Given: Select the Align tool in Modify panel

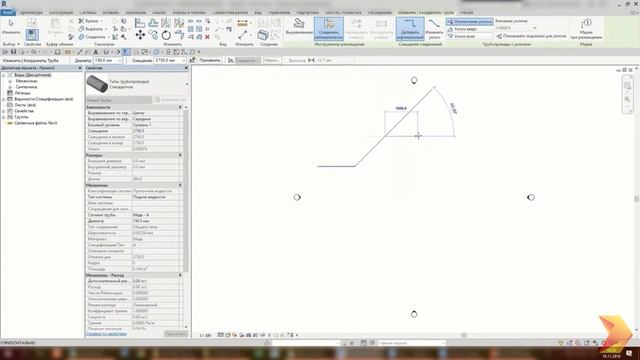Looking at the screenshot, I should pyautogui.click(x=140, y=22).
